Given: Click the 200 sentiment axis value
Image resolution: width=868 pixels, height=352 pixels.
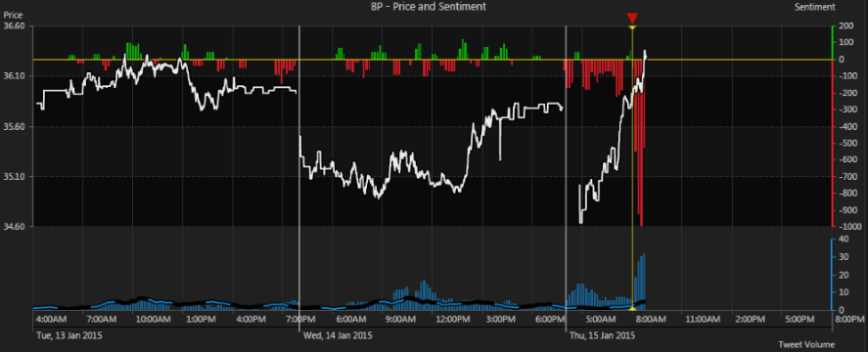Looking at the screenshot, I should coord(845,26).
